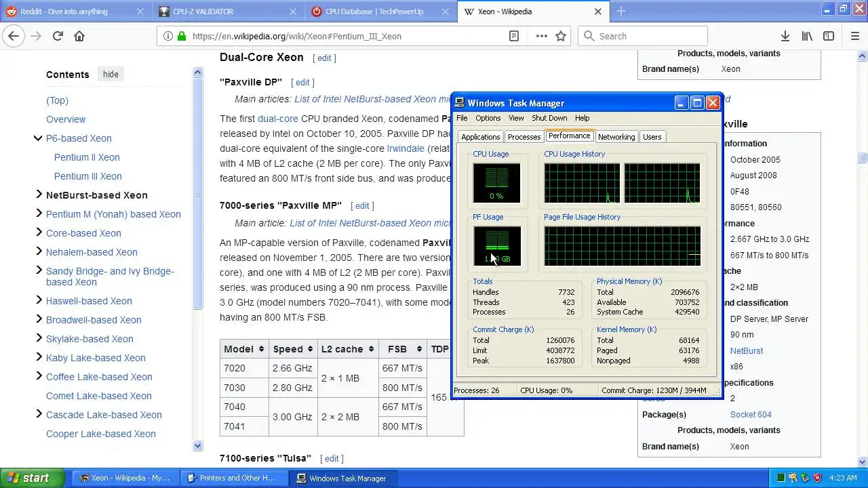This screenshot has height=488, width=868.
Task: Switch to the Processes tab
Action: pyautogui.click(x=524, y=137)
